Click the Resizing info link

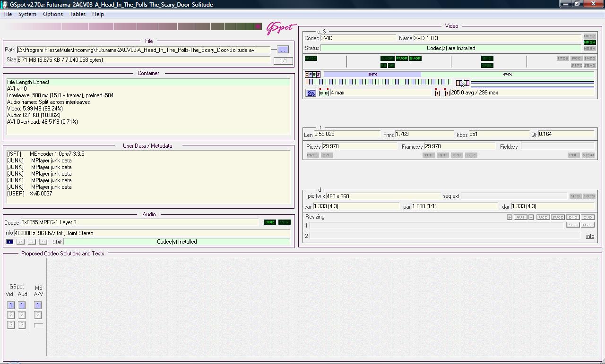click(590, 236)
